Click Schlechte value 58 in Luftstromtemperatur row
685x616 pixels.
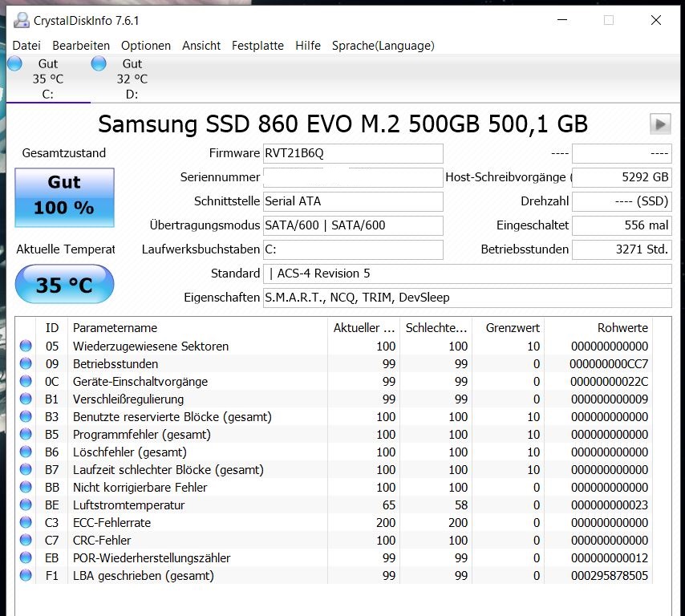461,505
